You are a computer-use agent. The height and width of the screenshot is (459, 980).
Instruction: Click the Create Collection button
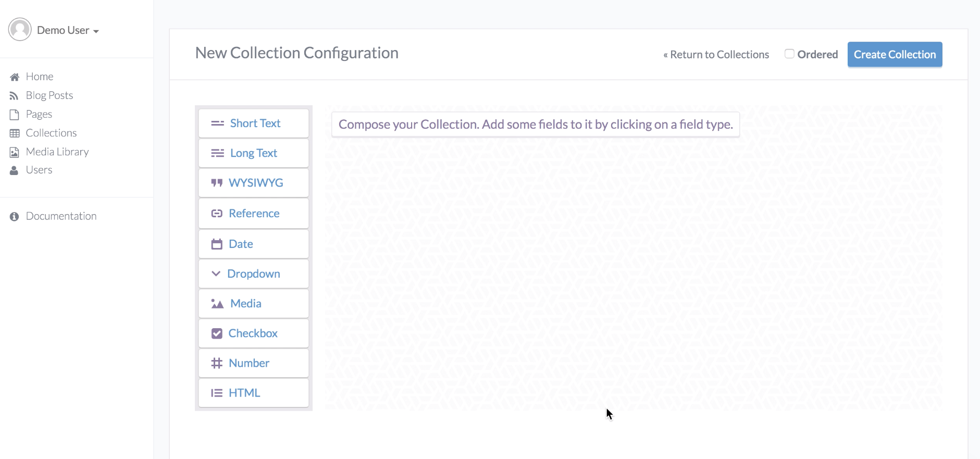pos(895,54)
